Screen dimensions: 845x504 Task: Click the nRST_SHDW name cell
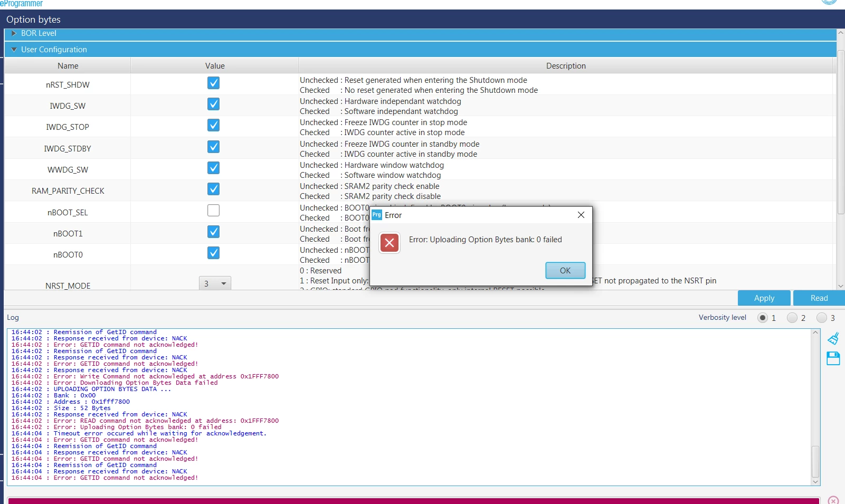pos(68,84)
